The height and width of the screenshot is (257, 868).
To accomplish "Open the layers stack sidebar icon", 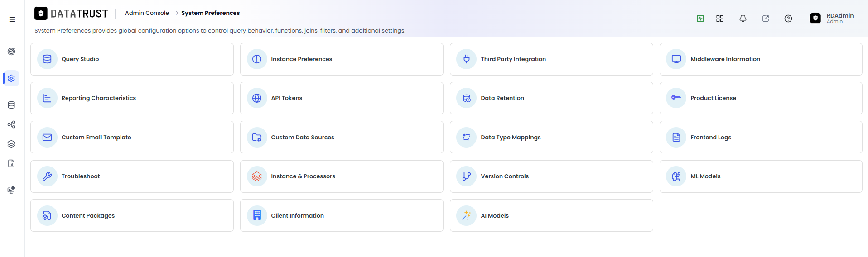I will point(11,144).
